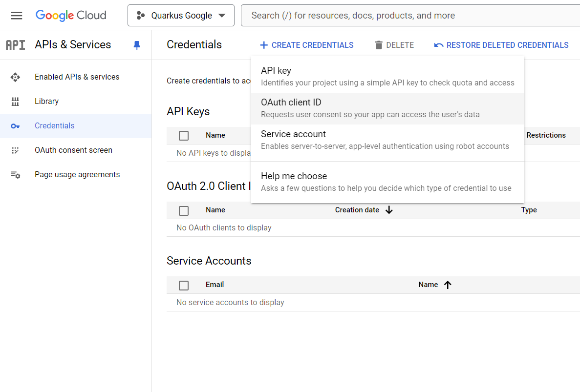Focus the search resources input field
This screenshot has height=392, width=580.
coord(410,16)
